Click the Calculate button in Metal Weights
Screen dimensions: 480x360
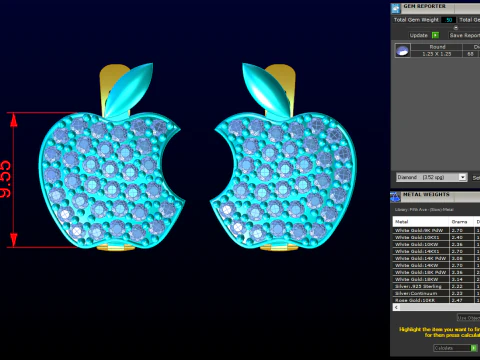pos(455,348)
